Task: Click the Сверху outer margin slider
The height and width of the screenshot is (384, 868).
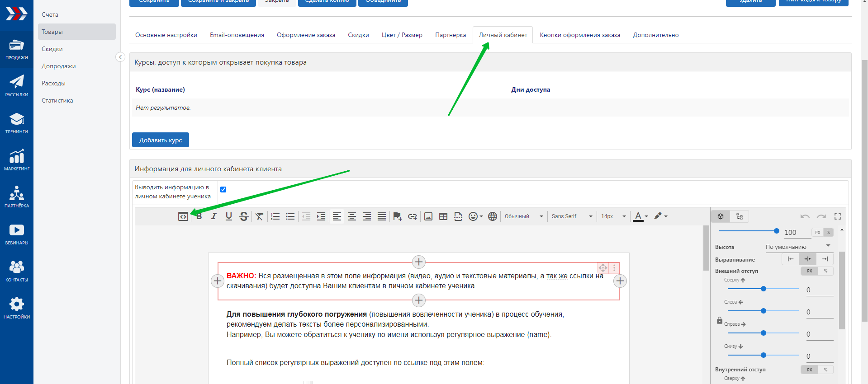Action: [x=763, y=289]
